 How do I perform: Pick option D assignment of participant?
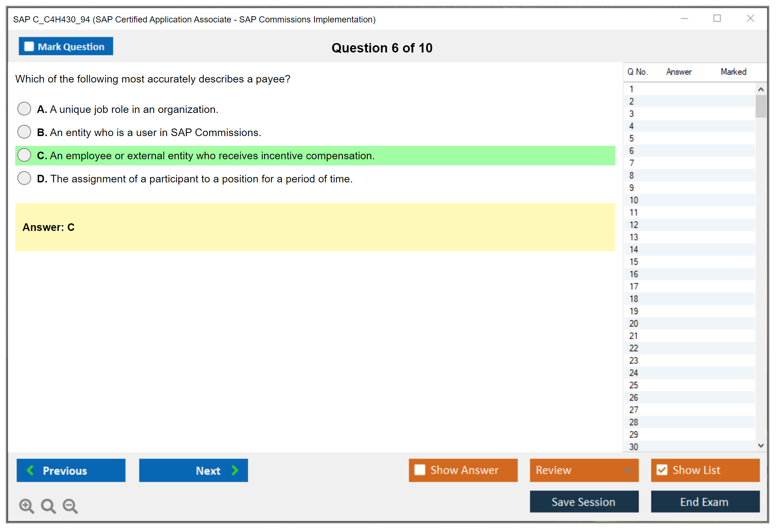pyautogui.click(x=24, y=178)
